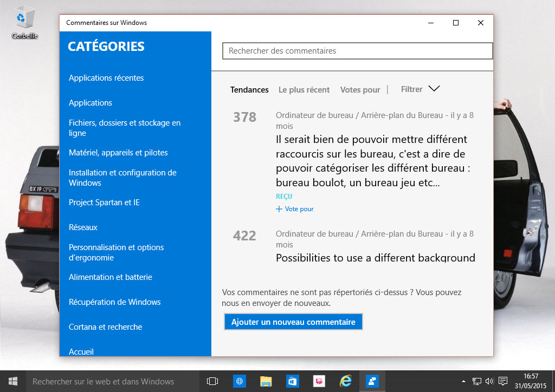
Task: Choose Installation et configuration de Windows
Action: (122, 178)
